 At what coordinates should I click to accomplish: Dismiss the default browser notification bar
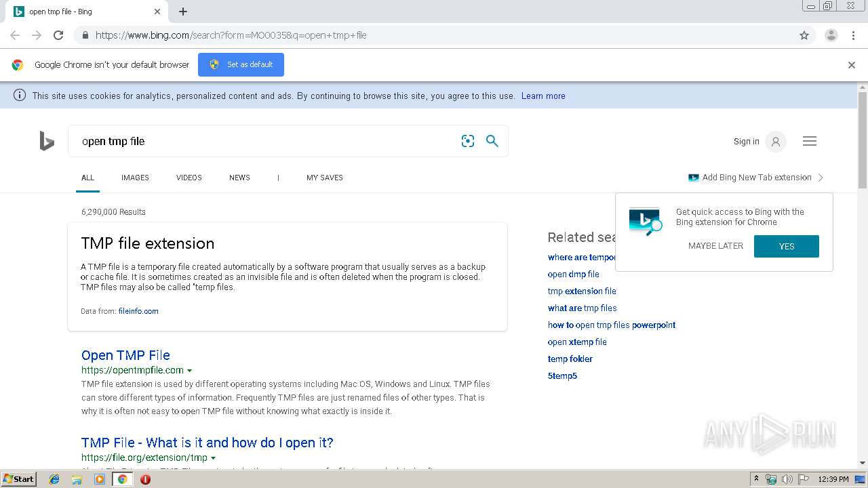(x=852, y=65)
